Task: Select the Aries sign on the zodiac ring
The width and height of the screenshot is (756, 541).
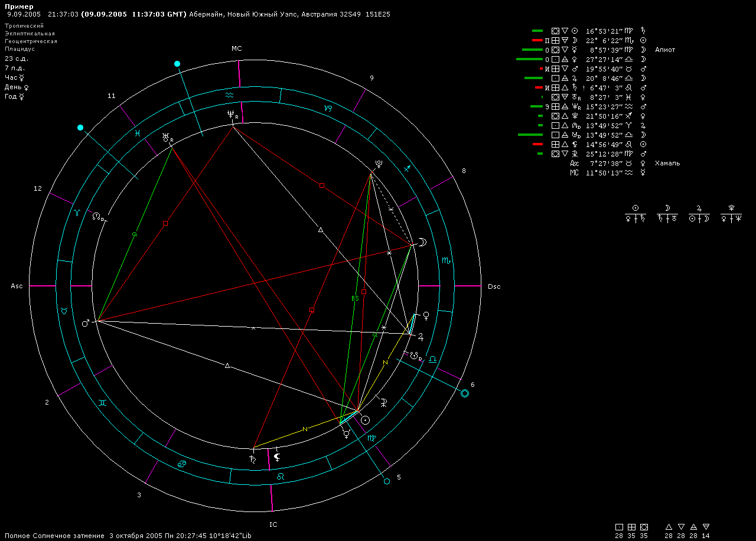Action: pos(76,213)
